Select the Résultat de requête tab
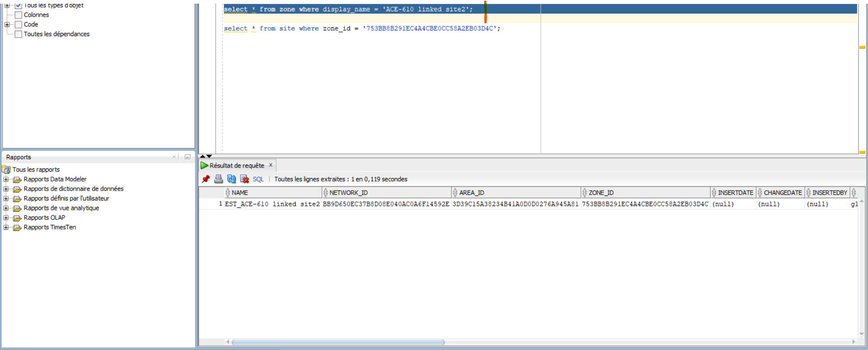The height and width of the screenshot is (350, 868). (236, 166)
